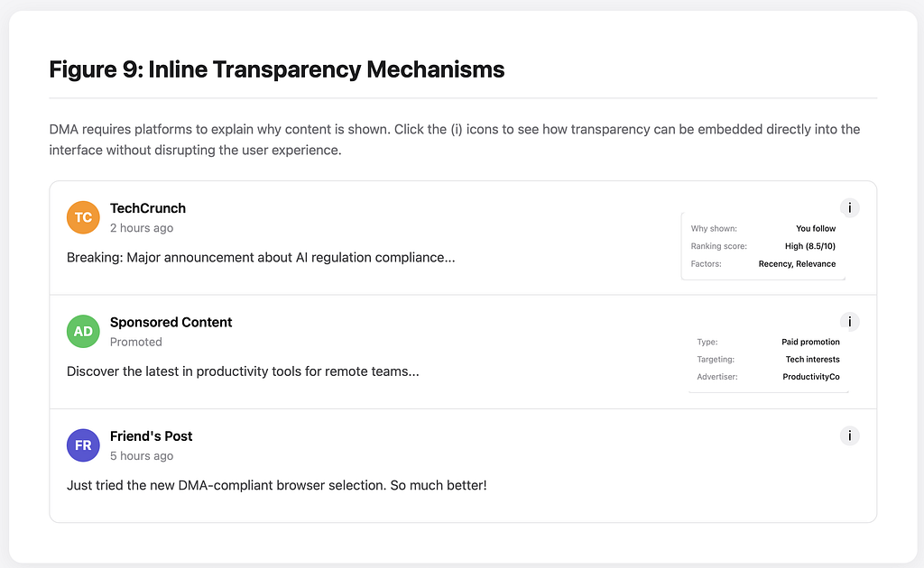Click the 'Paid promotion' value
924x568 pixels.
[x=810, y=342]
